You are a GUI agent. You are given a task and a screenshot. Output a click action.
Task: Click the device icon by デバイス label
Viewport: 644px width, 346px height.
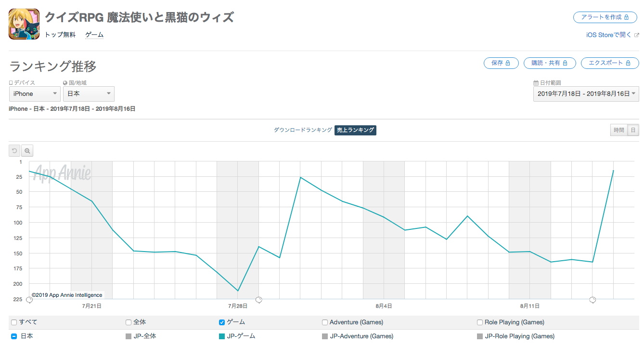point(11,83)
